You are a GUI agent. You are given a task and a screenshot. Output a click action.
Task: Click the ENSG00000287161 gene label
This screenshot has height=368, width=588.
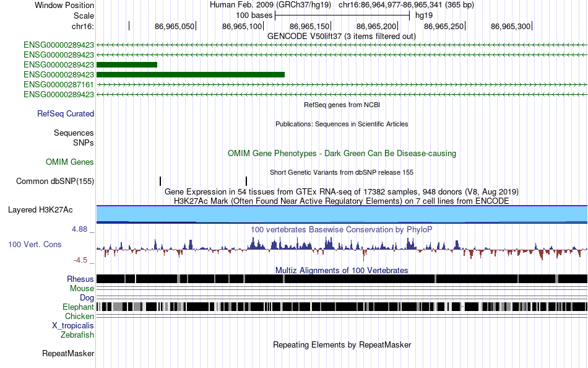59,84
